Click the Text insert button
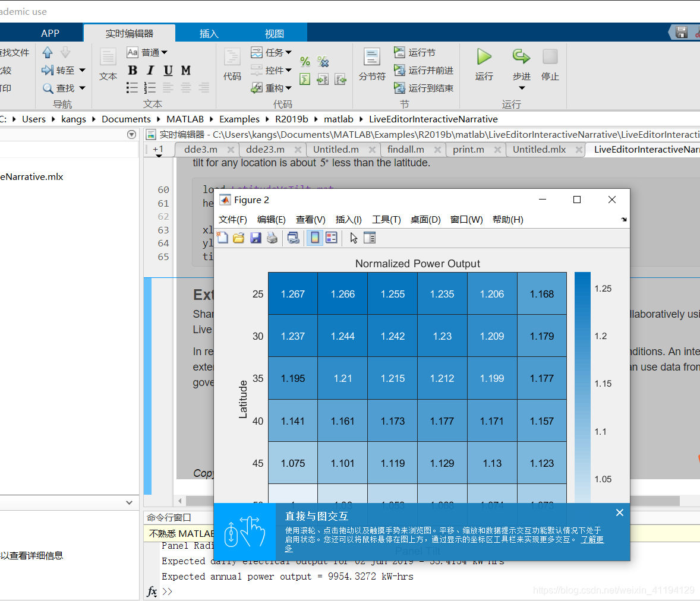Screen dimensions: 700x601 (108, 64)
